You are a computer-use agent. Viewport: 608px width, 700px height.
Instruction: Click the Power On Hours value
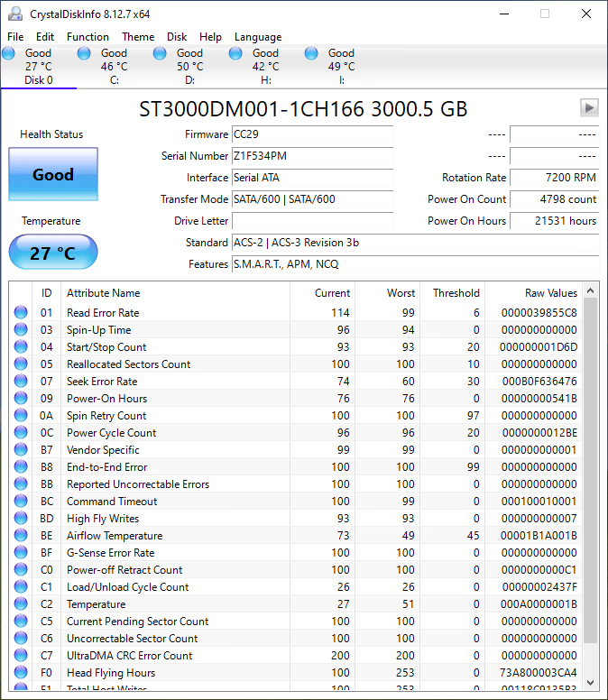554,221
